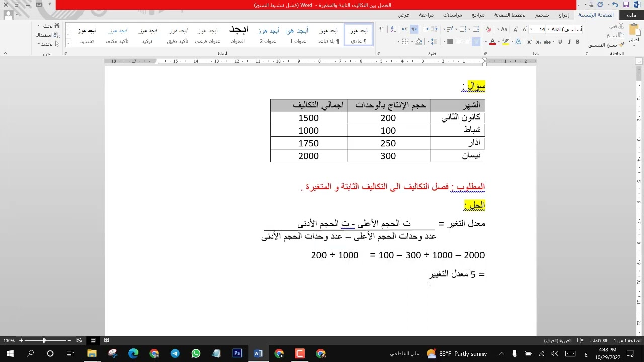Viewport: 644px width, 362px height.
Task: Open the Font dialog launcher
Action: (x=485, y=53)
